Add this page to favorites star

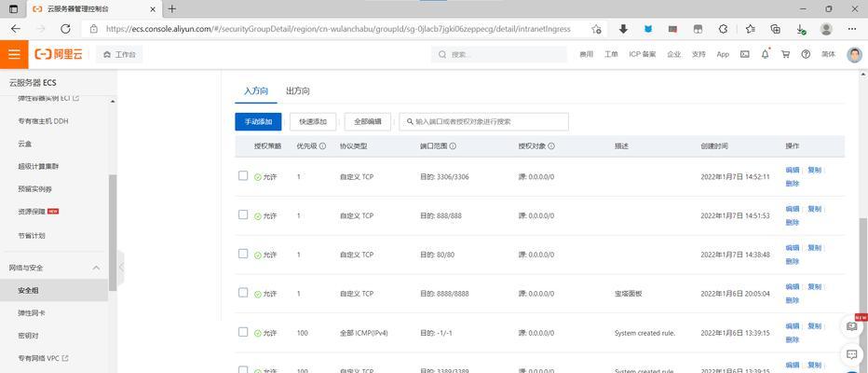(596, 29)
